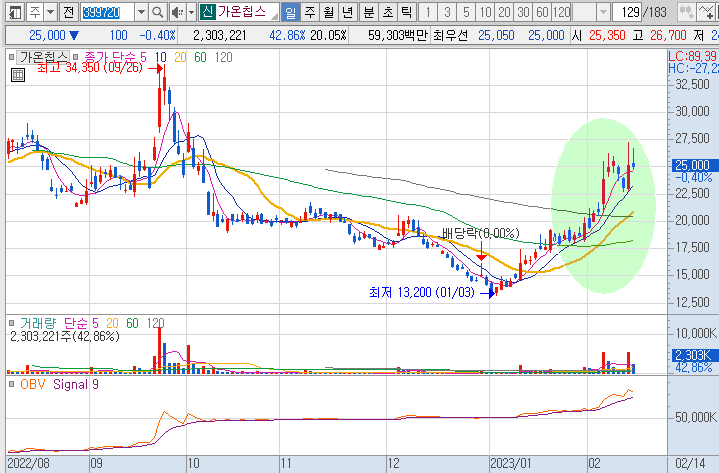
Task: Click the 거래량 volume indicator label
Action: (x=38, y=323)
